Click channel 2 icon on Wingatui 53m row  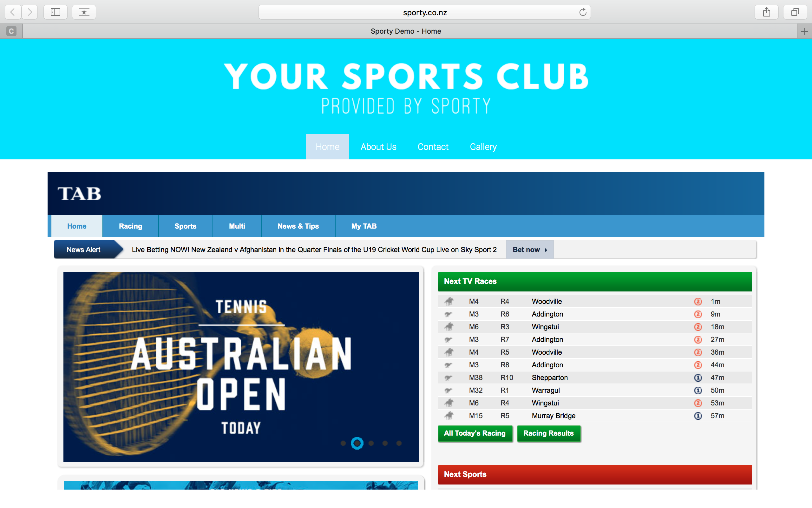(698, 403)
